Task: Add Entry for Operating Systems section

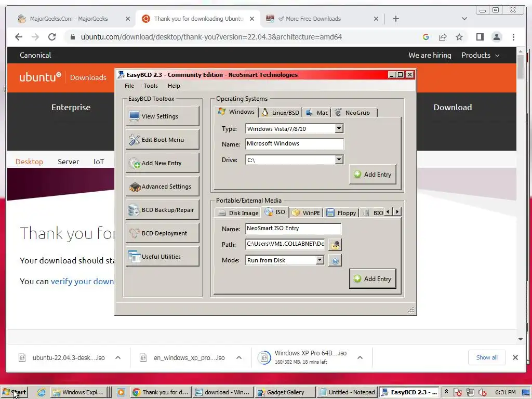Action: pyautogui.click(x=373, y=175)
